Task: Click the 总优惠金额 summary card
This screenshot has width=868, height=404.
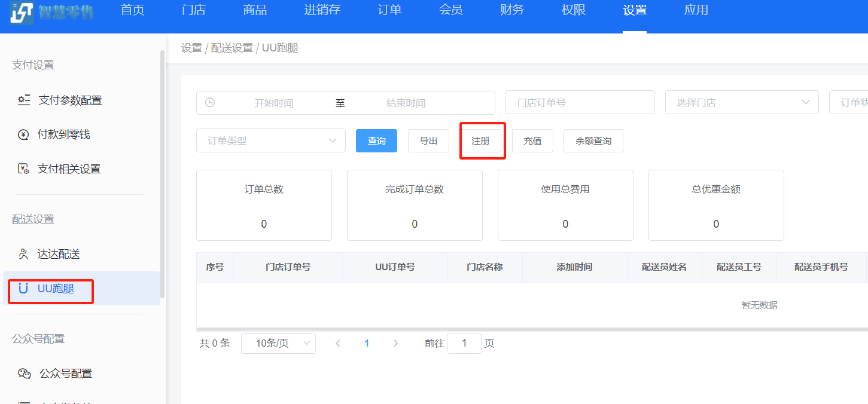Action: pos(716,206)
